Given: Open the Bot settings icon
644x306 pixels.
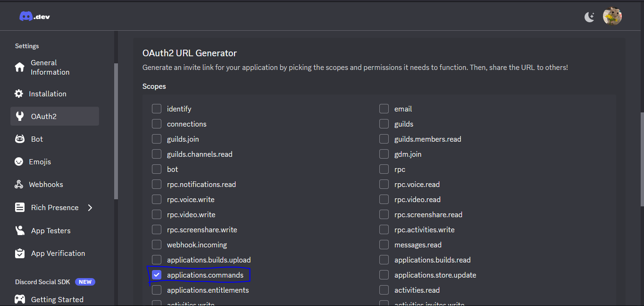Looking at the screenshot, I should coord(20,139).
